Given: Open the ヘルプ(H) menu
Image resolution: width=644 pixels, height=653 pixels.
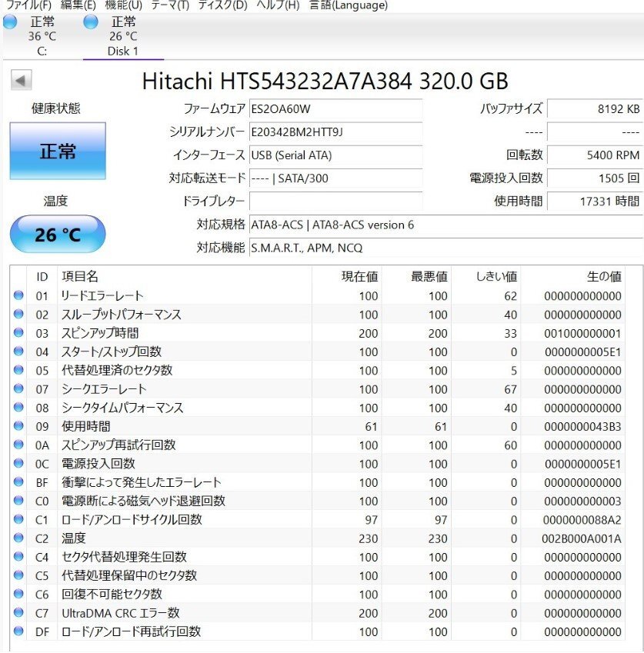Looking at the screenshot, I should 278,5.
